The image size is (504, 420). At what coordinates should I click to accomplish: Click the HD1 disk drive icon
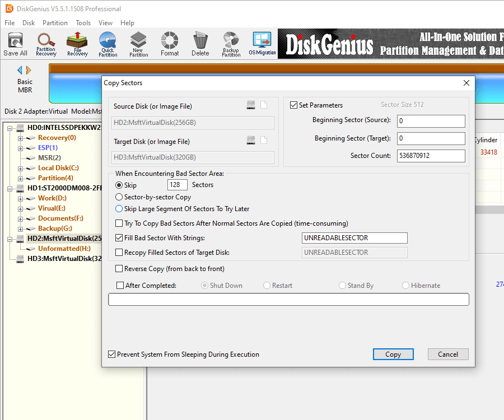tap(20, 188)
